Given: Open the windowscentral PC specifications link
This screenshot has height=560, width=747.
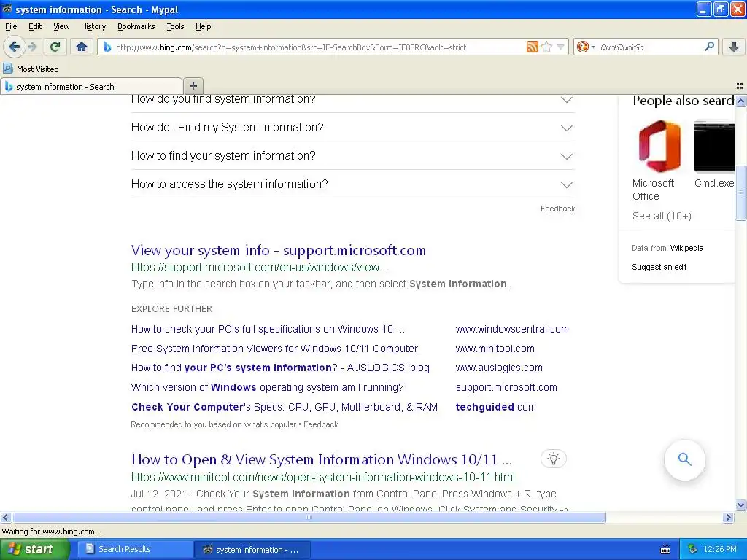Looking at the screenshot, I should tap(268, 329).
